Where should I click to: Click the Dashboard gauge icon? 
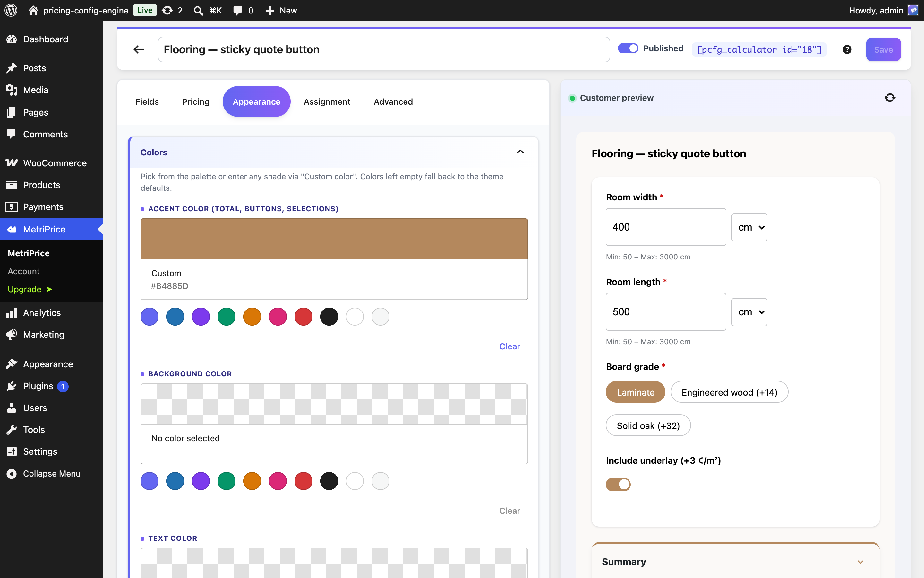tap(12, 39)
